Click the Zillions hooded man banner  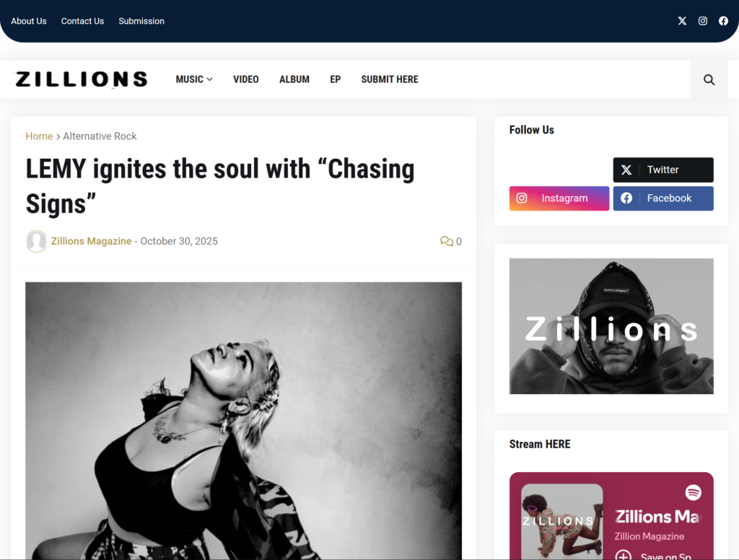point(611,326)
